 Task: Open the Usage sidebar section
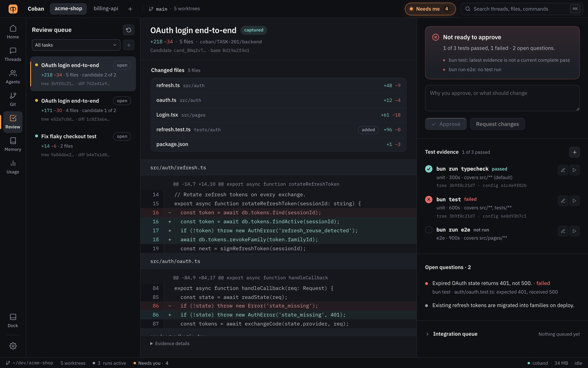(x=13, y=167)
